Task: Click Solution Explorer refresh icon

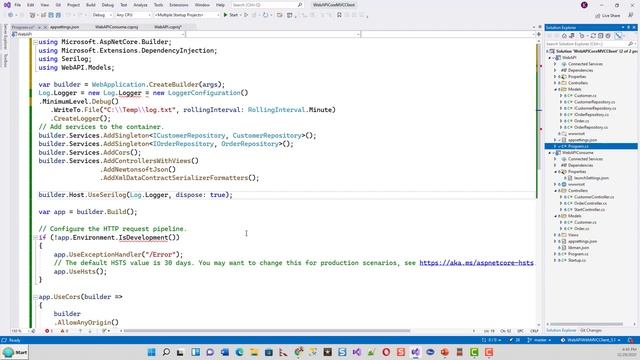Action: (x=593, y=36)
